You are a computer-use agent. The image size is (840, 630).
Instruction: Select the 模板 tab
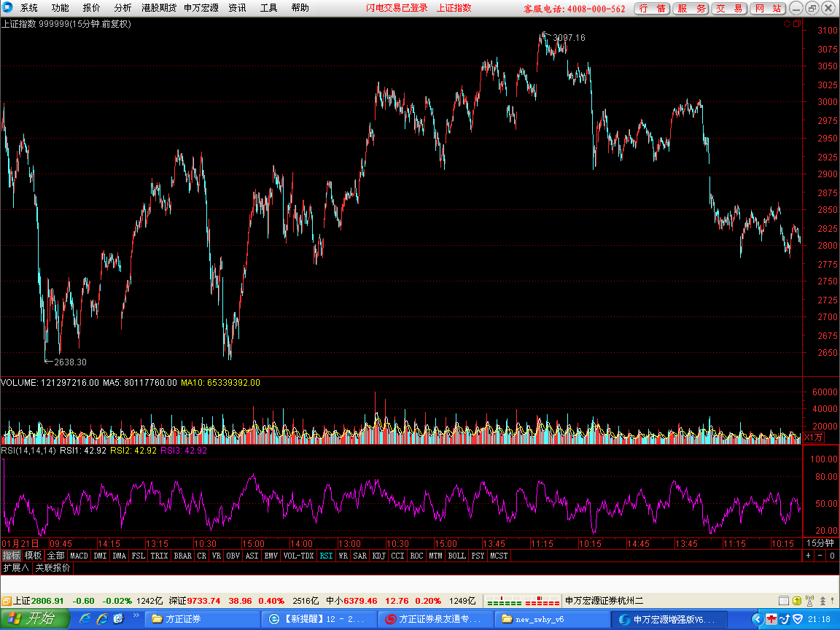33,556
